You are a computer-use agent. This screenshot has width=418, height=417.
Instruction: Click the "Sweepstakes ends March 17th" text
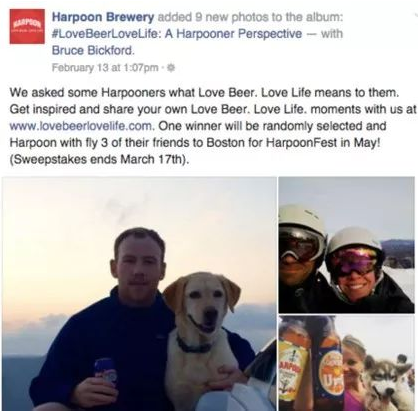click(100, 160)
